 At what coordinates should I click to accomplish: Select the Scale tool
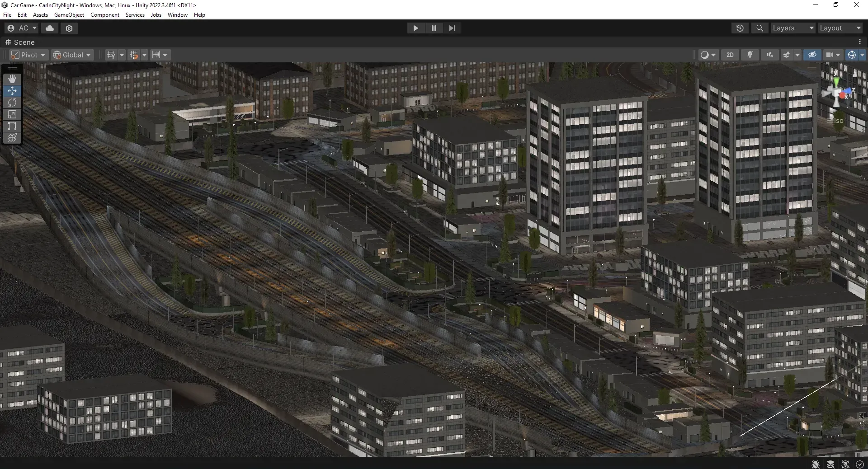[x=12, y=114]
